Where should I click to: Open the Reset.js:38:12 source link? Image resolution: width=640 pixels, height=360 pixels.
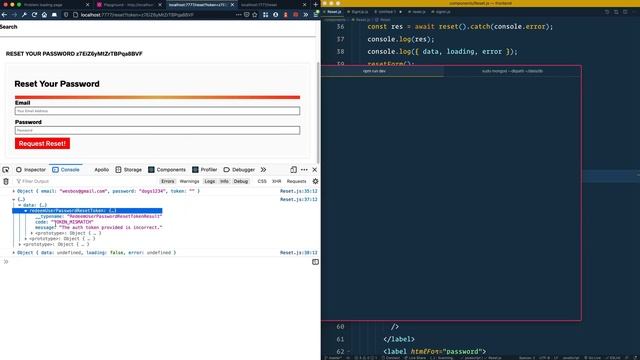pos(298,253)
